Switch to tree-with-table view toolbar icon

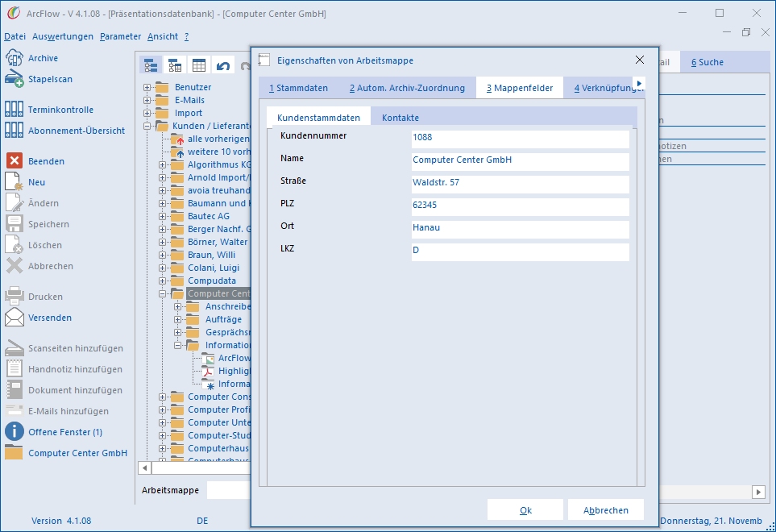[175, 65]
